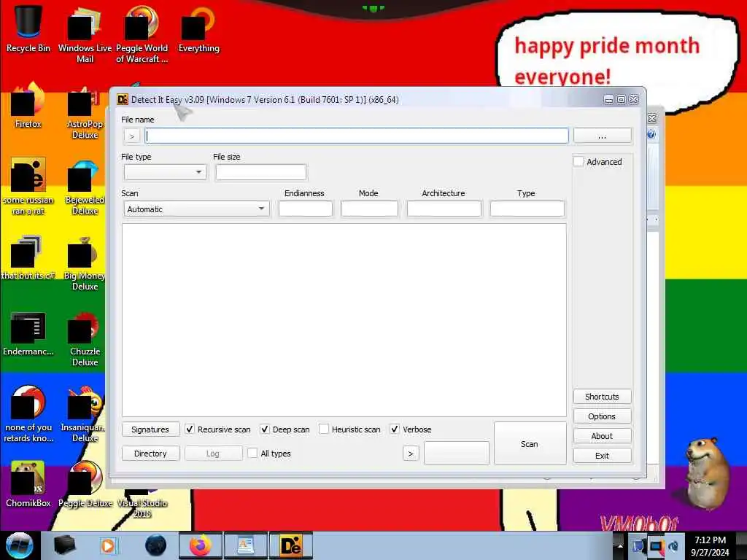The width and height of the screenshot is (747, 560).
Task: Click the Mode field
Action: [369, 209]
